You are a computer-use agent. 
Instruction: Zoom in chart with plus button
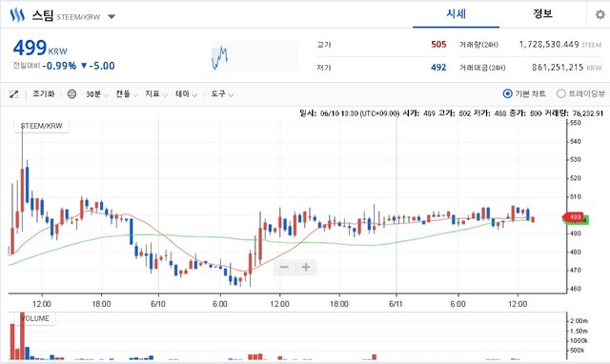[x=306, y=267]
